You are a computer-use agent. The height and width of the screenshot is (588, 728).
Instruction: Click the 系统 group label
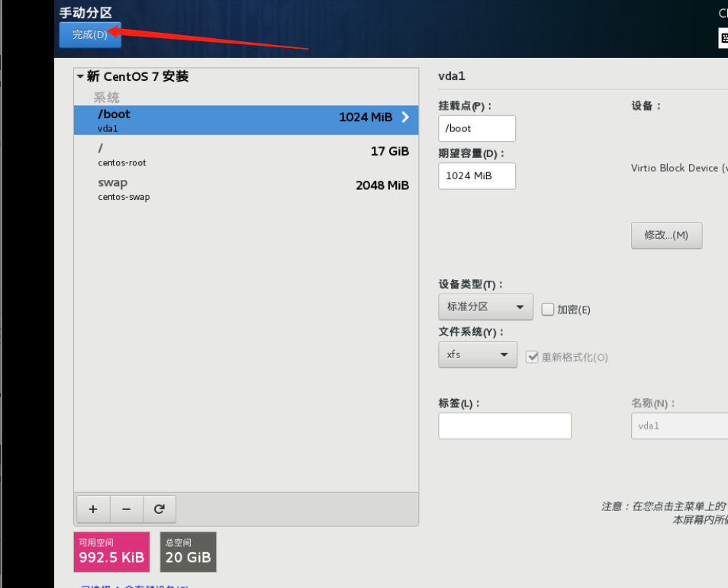click(106, 98)
